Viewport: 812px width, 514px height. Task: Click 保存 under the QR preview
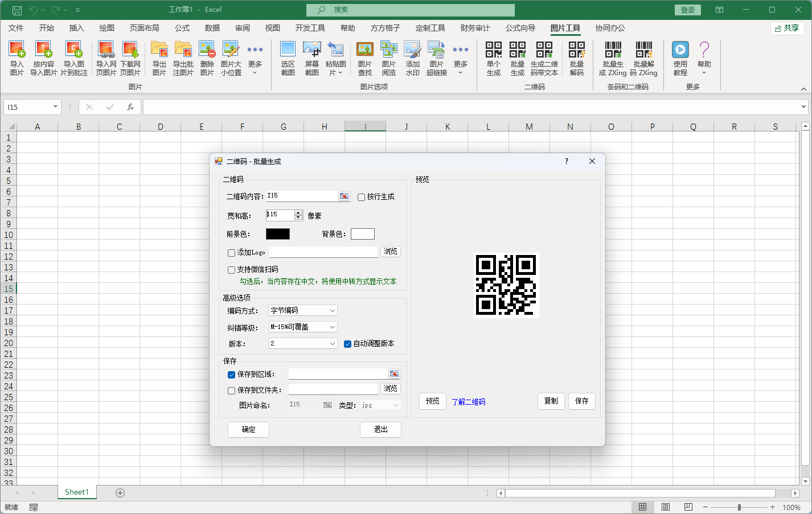(582, 401)
